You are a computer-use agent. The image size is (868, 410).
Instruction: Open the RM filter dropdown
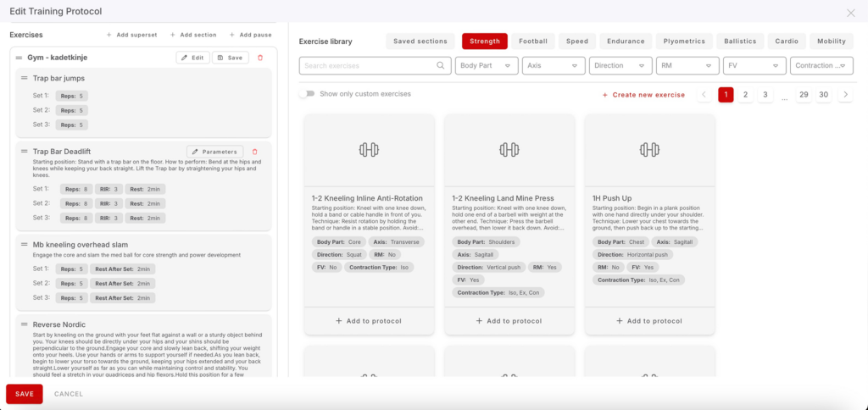pos(687,65)
